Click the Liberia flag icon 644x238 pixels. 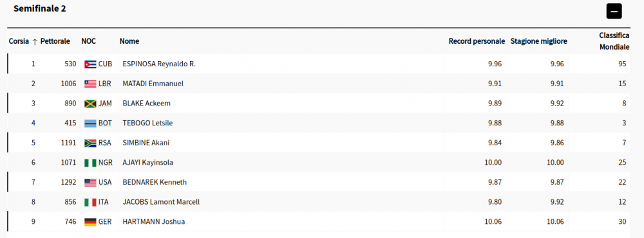tap(90, 84)
